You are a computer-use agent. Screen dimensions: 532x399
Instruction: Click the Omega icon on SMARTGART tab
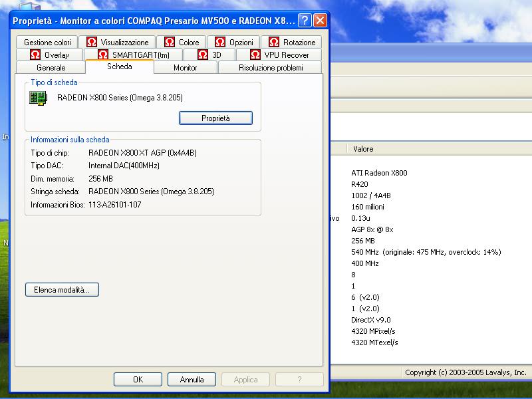point(103,55)
